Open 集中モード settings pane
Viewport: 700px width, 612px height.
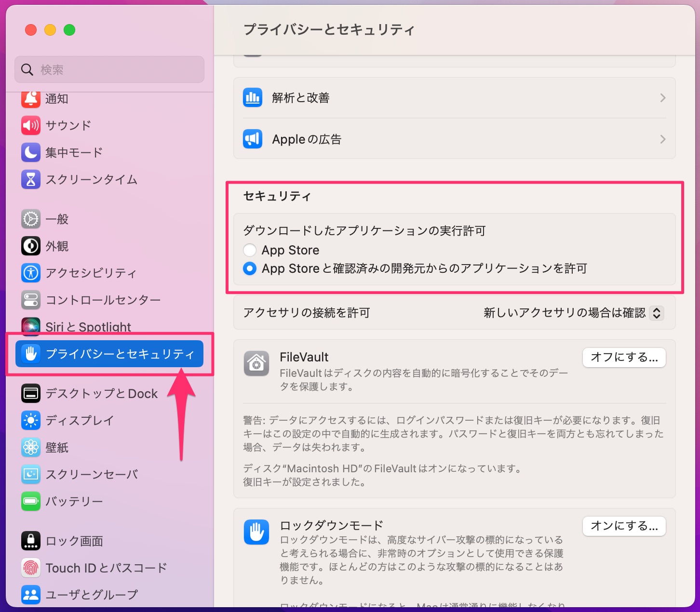click(x=109, y=152)
